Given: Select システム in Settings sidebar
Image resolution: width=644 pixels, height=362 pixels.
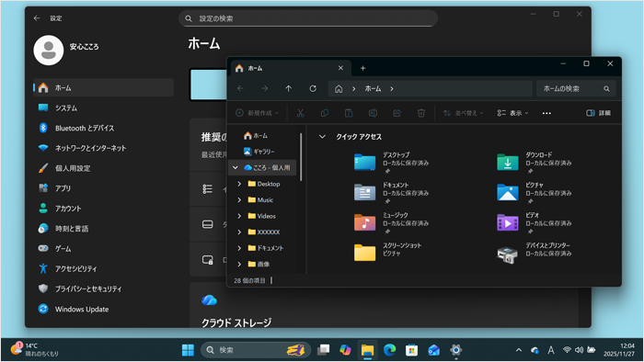Looking at the screenshot, I should (103, 107).
